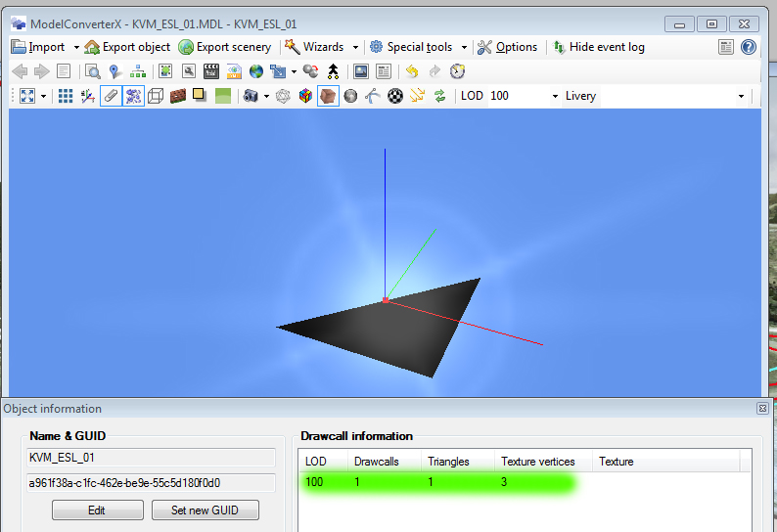Toggle the wireframe box view
Image resolution: width=777 pixels, height=532 pixels.
pos(155,96)
